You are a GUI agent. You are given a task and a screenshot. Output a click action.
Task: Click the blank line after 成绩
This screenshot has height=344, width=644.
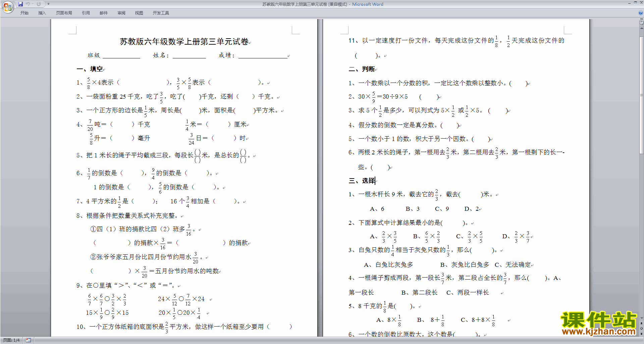coord(263,56)
